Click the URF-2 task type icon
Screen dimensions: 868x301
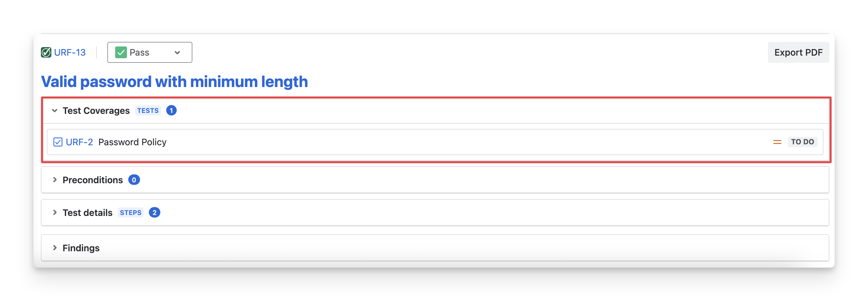(x=58, y=142)
